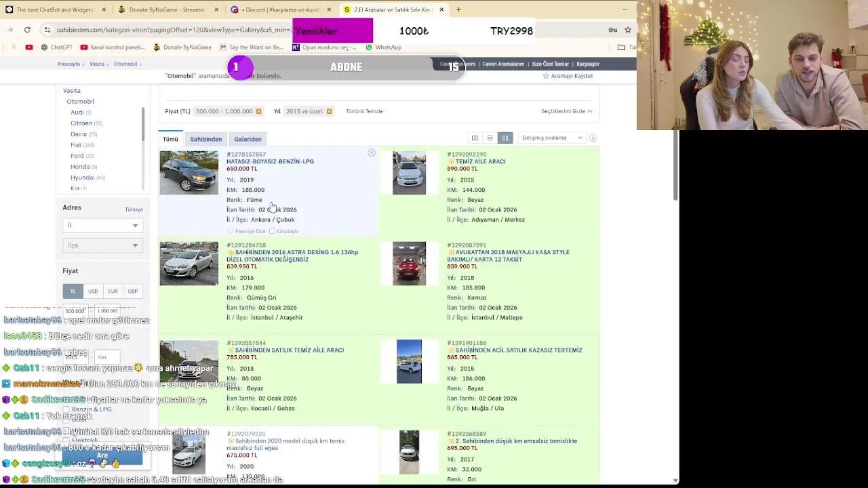Select USD currency option

point(93,291)
